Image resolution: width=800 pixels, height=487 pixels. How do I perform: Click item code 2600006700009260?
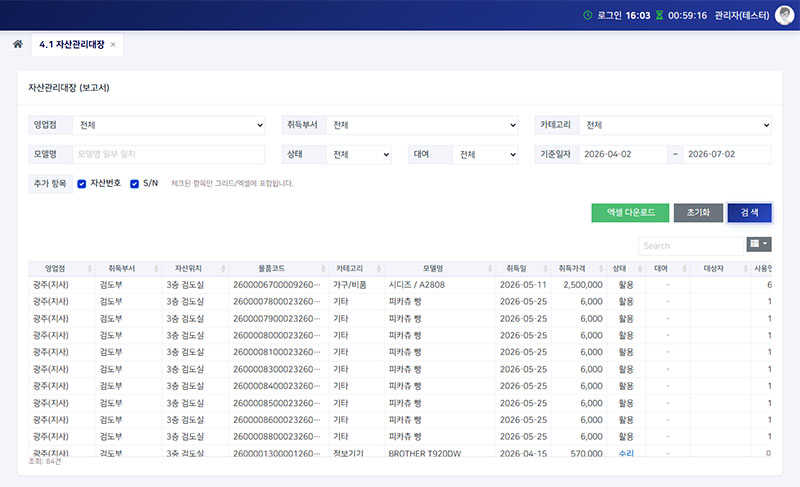(277, 285)
